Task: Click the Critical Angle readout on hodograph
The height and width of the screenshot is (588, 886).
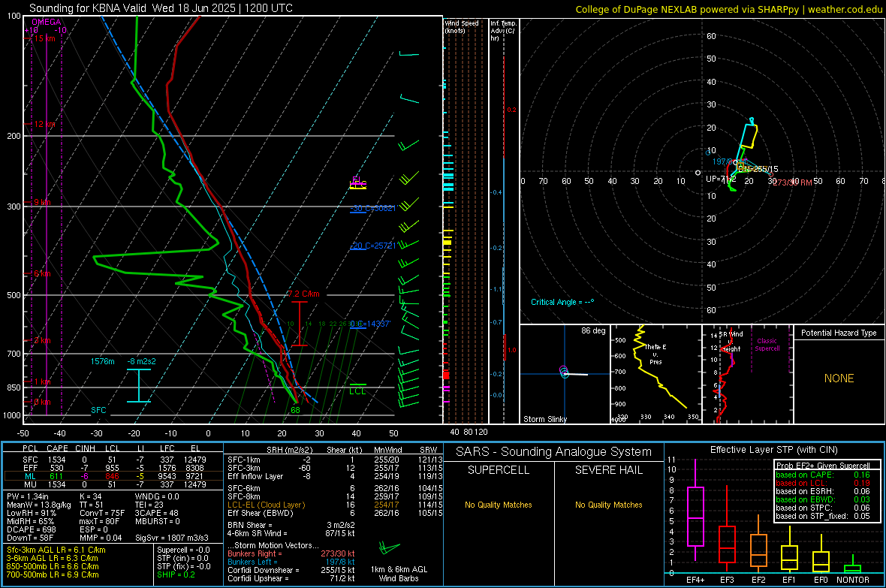Action: pos(562,302)
